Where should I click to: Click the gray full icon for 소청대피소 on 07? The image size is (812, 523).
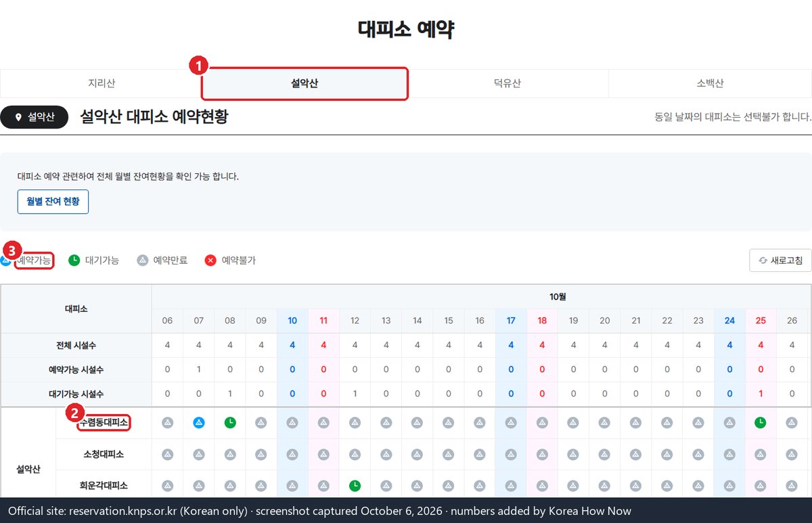coord(198,454)
